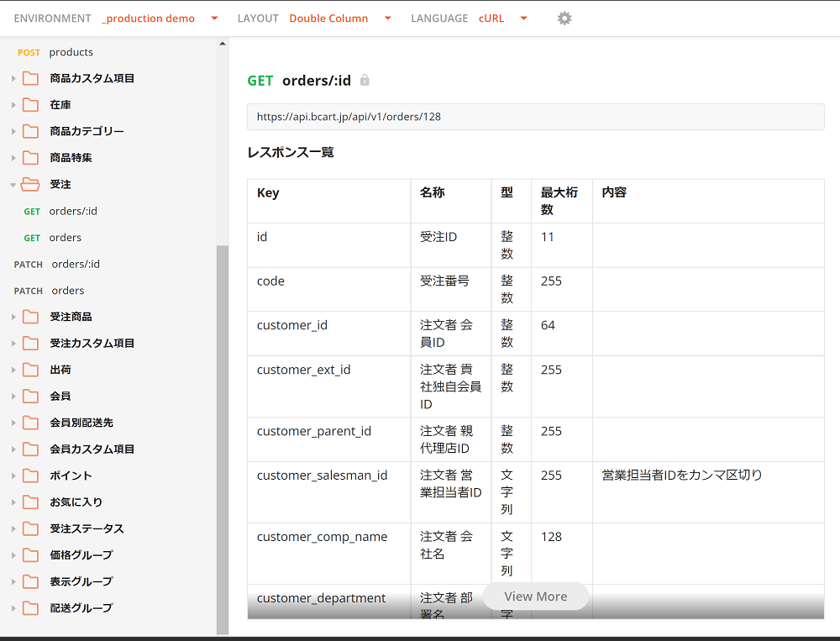Click the お気に入り folder icon

point(30,502)
